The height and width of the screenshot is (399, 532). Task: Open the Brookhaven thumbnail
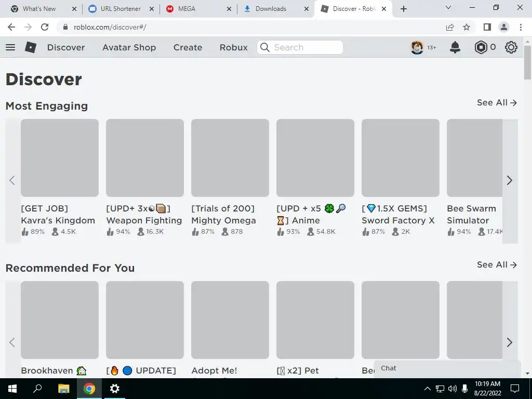[x=60, y=320]
